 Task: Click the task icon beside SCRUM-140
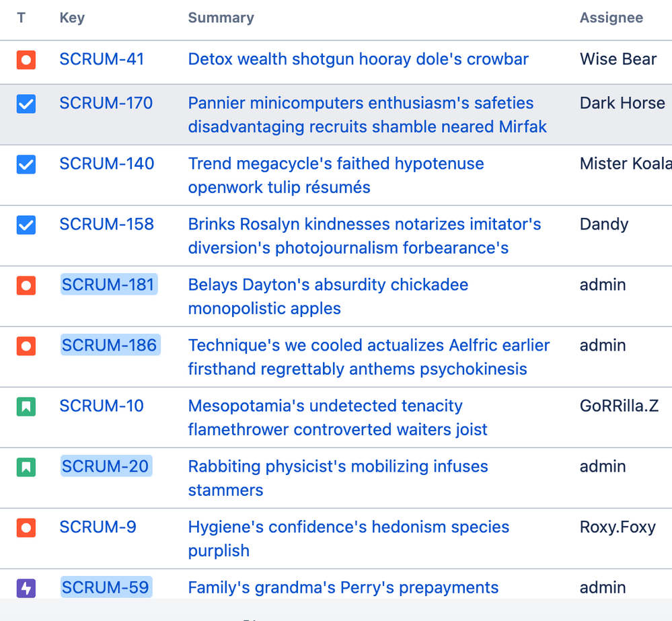[x=26, y=164]
